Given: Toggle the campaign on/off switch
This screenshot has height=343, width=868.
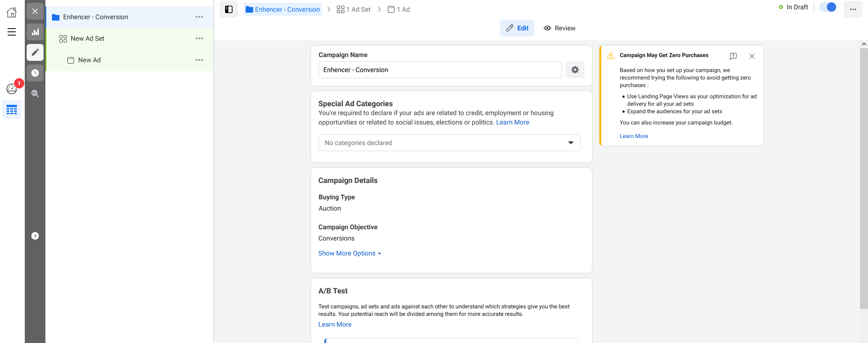Looking at the screenshot, I should click(x=828, y=7).
